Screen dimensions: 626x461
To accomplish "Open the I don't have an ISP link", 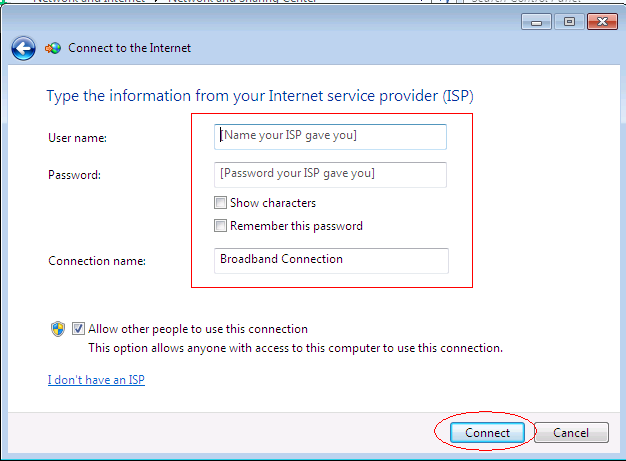I will (x=96, y=380).
